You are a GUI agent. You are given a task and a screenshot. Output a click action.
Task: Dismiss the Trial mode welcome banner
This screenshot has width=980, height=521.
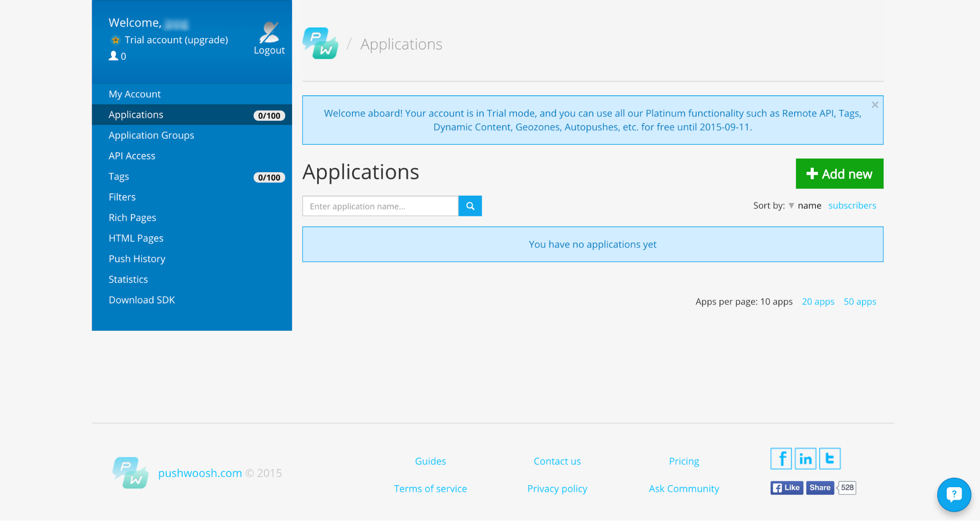pos(875,104)
